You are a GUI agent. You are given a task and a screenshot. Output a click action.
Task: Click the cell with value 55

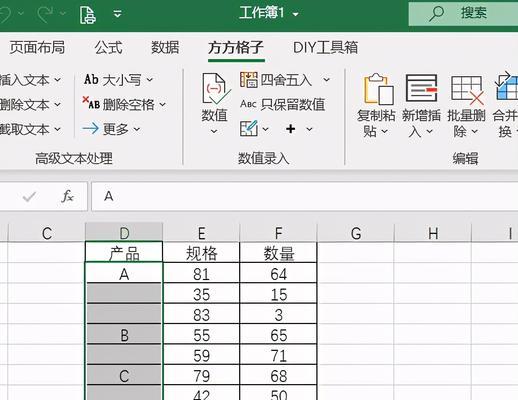(x=201, y=334)
